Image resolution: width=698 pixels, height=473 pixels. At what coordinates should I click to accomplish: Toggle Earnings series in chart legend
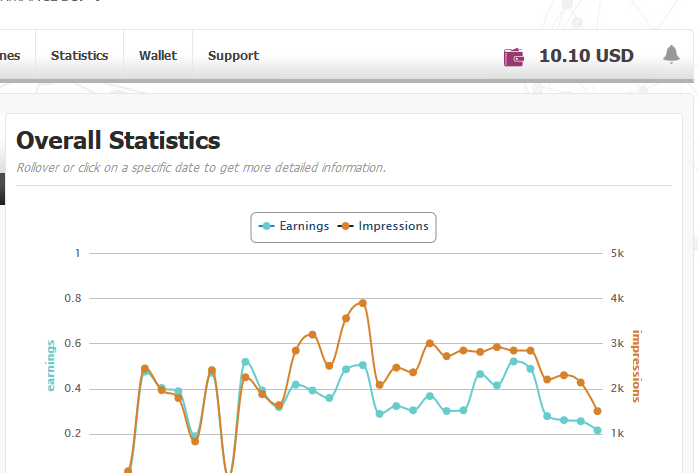pyautogui.click(x=294, y=226)
